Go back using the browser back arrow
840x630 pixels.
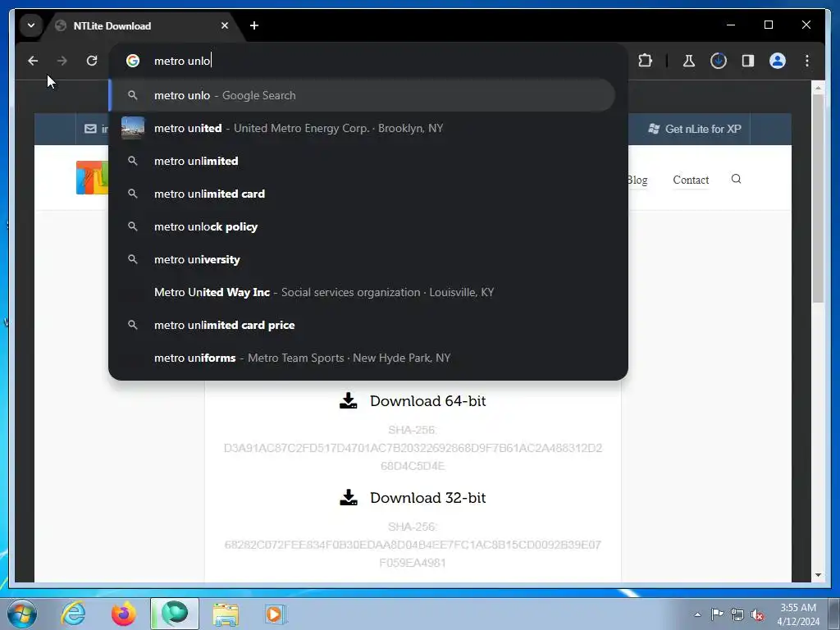pyautogui.click(x=33, y=61)
